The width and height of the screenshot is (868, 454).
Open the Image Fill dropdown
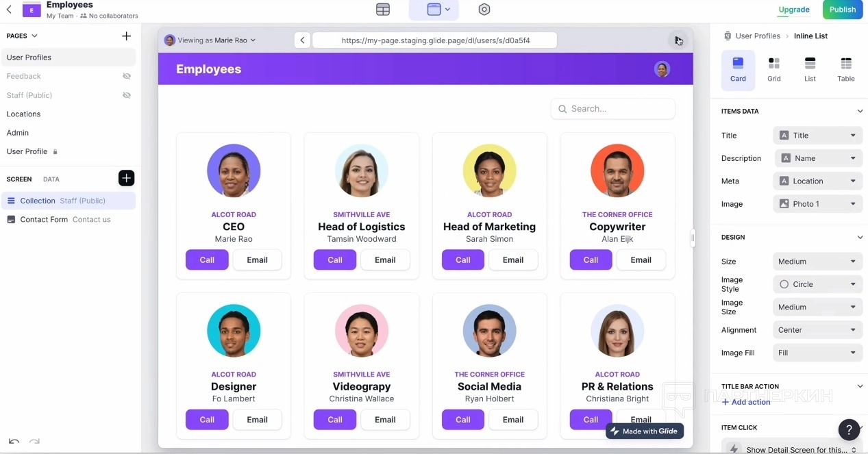(817, 353)
